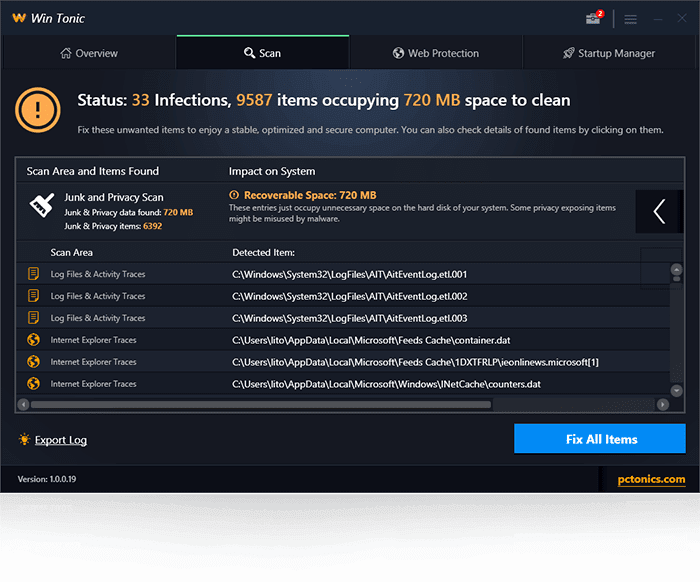
Task: Select path AitEventLog.etl.002
Action: click(350, 296)
